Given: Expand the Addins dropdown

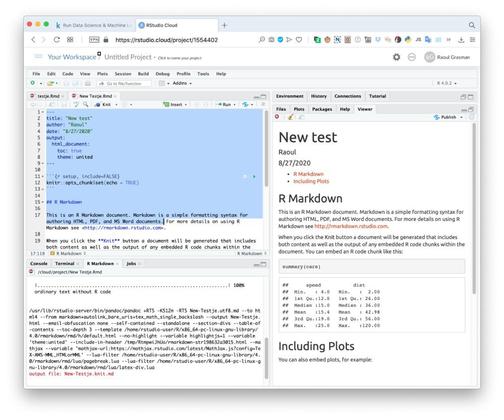Looking at the screenshot, I should click(x=182, y=83).
